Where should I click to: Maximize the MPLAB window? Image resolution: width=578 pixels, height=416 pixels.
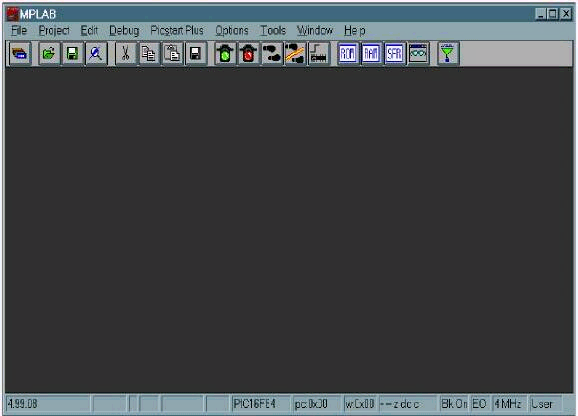coord(553,14)
